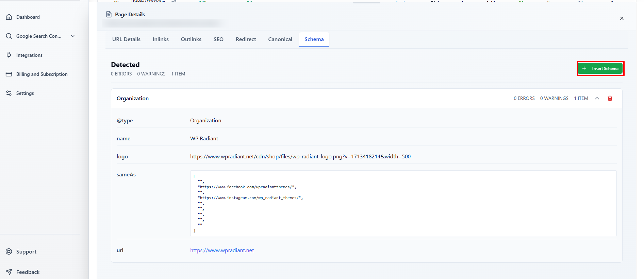This screenshot has height=279, width=644.
Task: Collapse the Organization schema section
Action: 597,98
